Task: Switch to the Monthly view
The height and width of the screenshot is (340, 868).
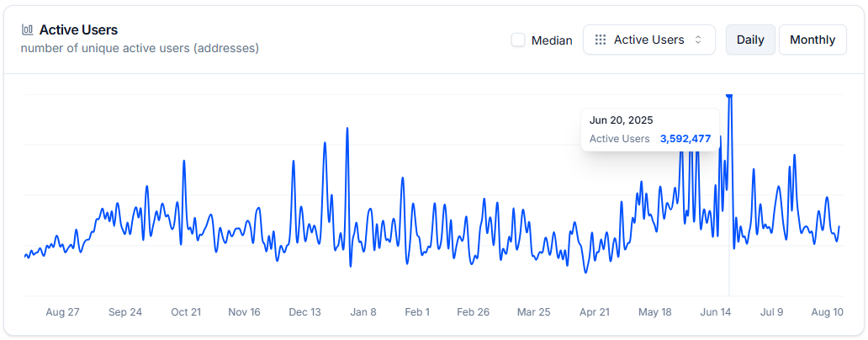Action: (812, 40)
